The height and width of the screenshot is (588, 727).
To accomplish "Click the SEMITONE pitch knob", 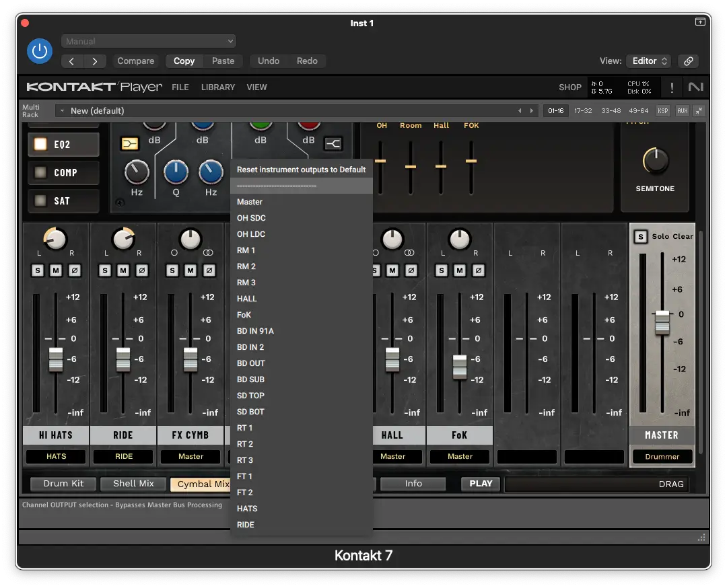I will tap(655, 161).
